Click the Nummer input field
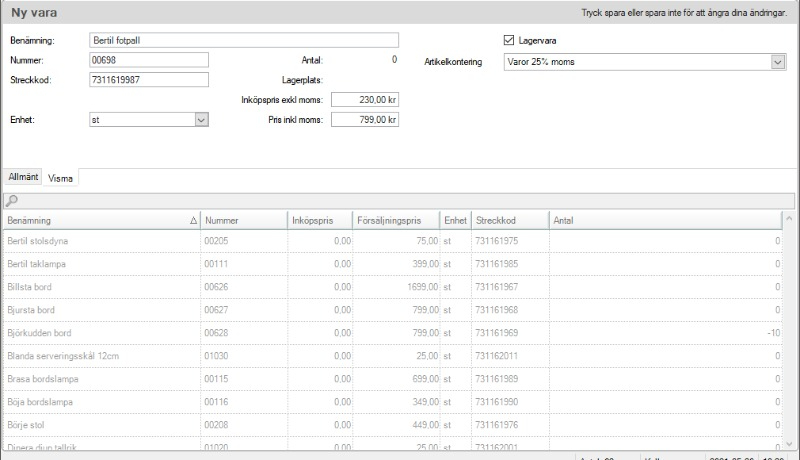The image size is (800, 460). [x=149, y=60]
